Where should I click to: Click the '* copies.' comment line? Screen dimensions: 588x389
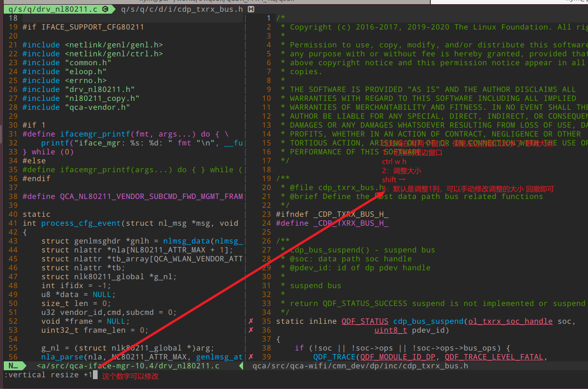[x=301, y=72]
